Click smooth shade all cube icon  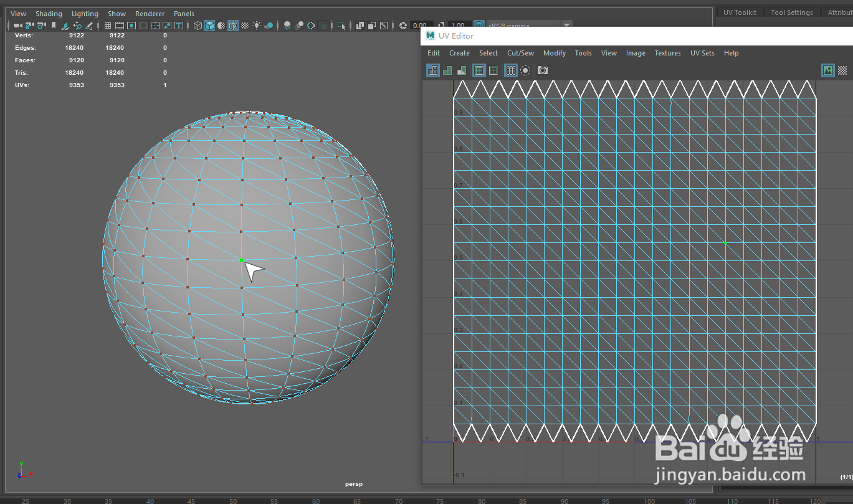click(x=210, y=26)
